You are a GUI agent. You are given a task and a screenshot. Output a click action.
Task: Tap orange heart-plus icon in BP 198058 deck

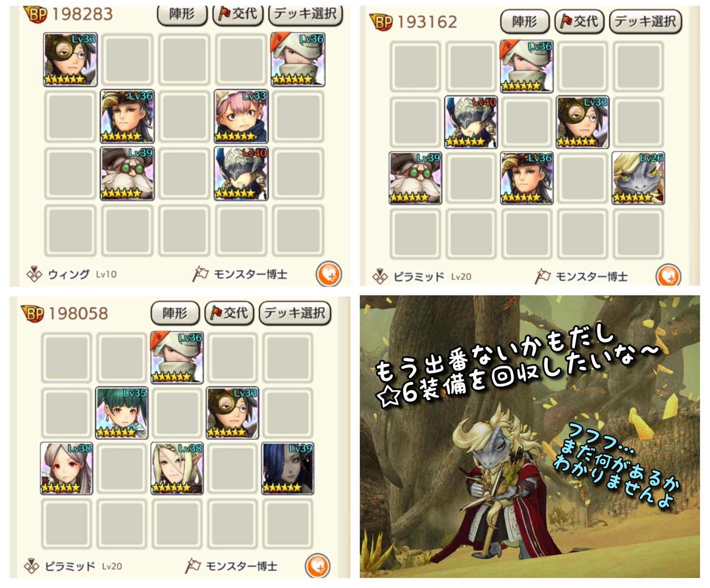click(x=318, y=566)
